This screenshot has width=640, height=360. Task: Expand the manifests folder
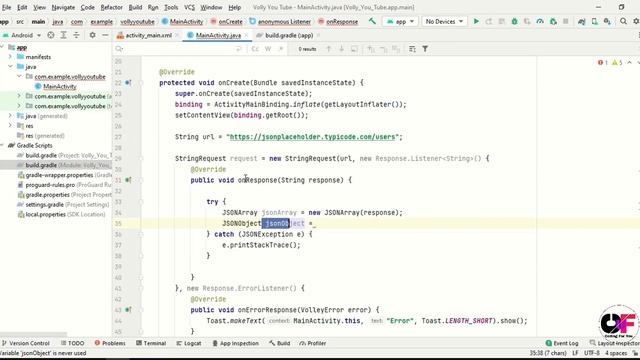(x=11, y=57)
